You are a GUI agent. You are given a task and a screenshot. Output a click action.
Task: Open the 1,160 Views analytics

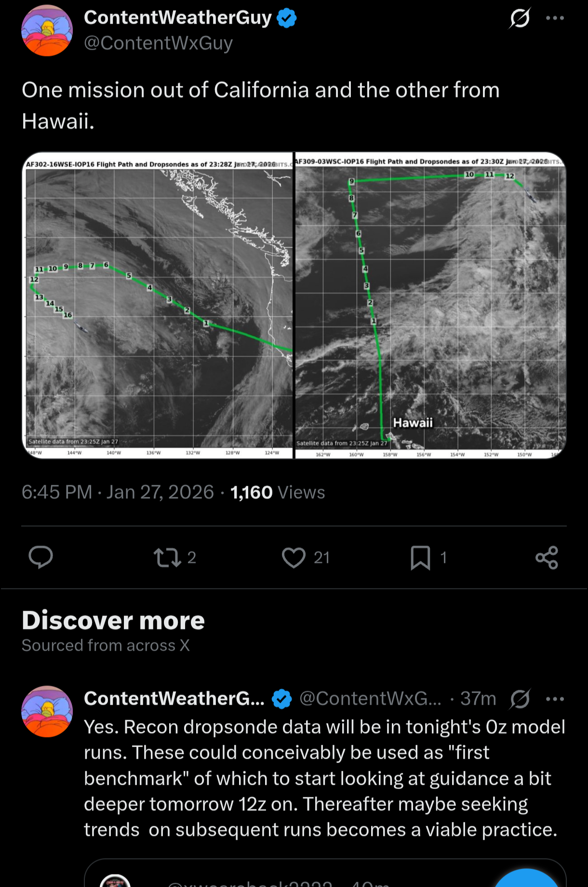(278, 492)
